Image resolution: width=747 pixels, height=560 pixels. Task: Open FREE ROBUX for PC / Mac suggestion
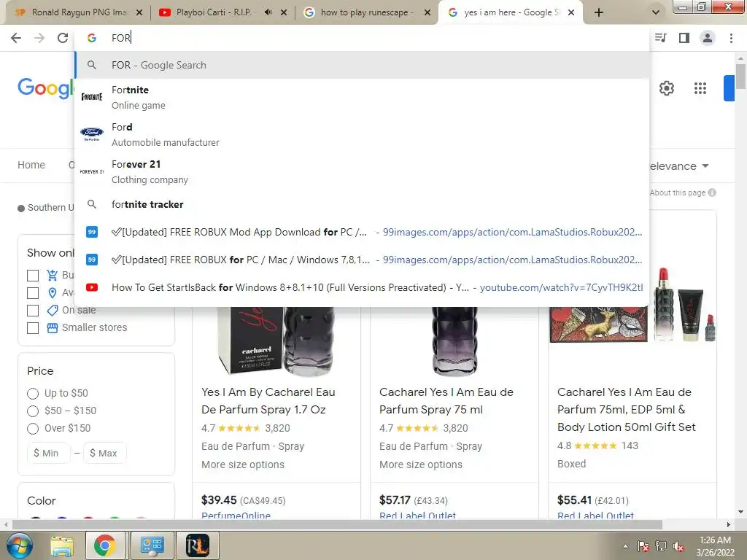pyautogui.click(x=362, y=260)
